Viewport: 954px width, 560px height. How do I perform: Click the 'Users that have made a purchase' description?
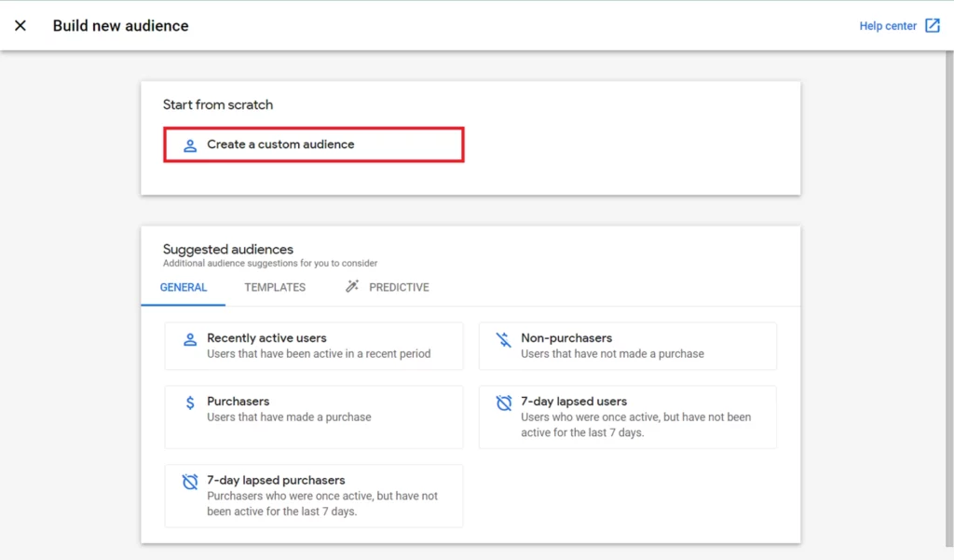289,417
